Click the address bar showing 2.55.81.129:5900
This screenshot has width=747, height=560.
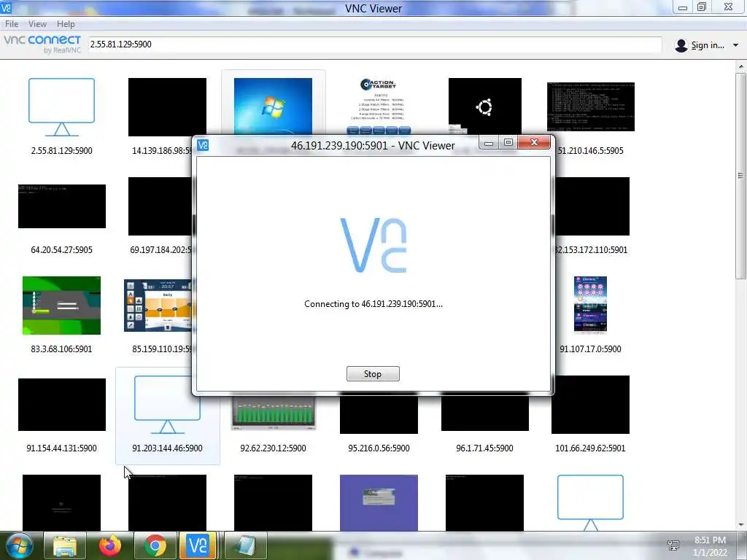tap(374, 44)
